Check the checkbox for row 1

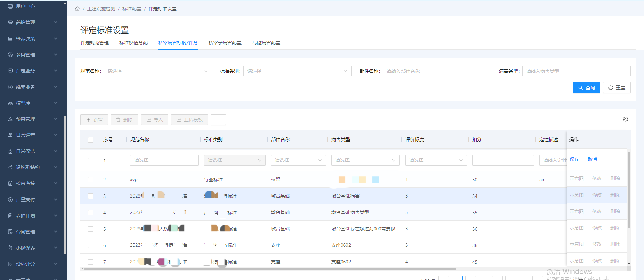pos(91,161)
